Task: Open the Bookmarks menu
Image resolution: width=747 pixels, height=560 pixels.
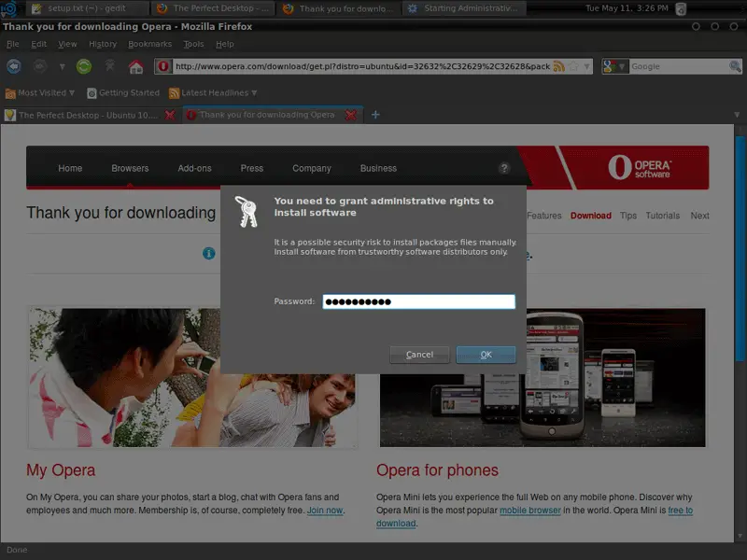Action: (x=149, y=44)
